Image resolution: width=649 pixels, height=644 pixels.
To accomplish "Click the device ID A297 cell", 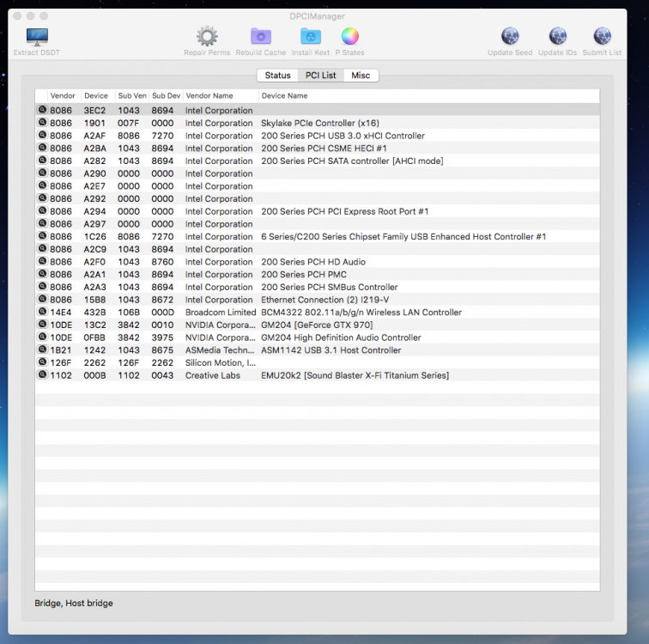I will 94,224.
